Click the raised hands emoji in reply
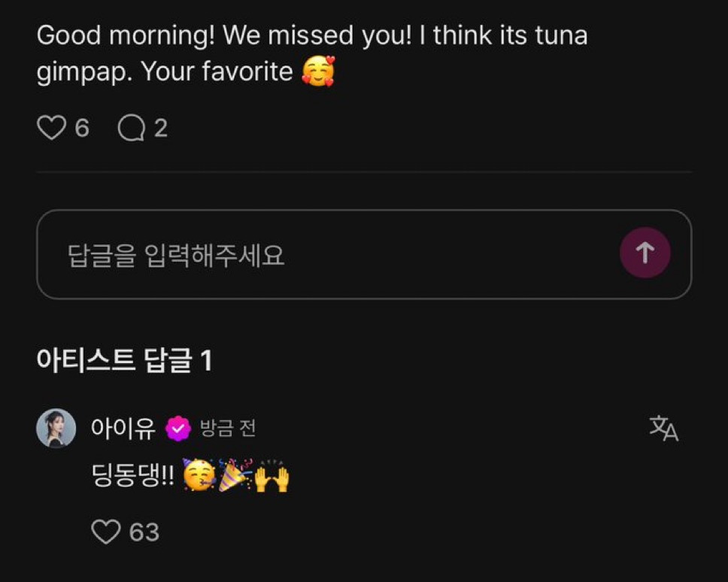The height and width of the screenshot is (582, 728). click(272, 477)
